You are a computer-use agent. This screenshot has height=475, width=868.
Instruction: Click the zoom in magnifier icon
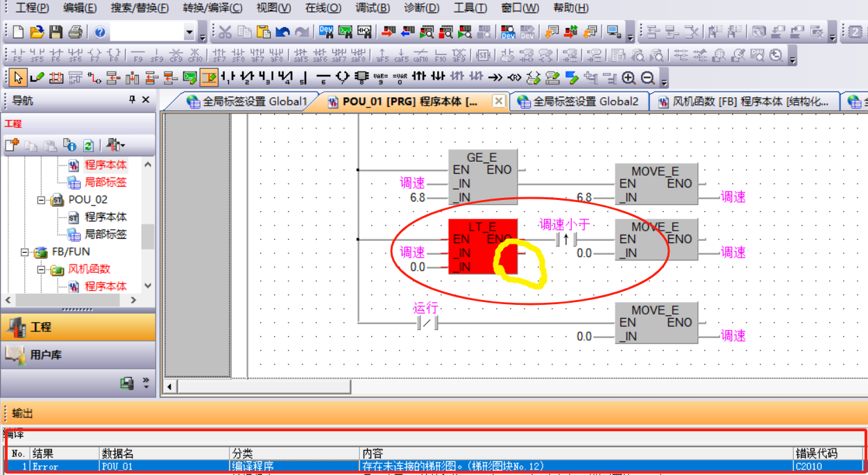point(629,77)
